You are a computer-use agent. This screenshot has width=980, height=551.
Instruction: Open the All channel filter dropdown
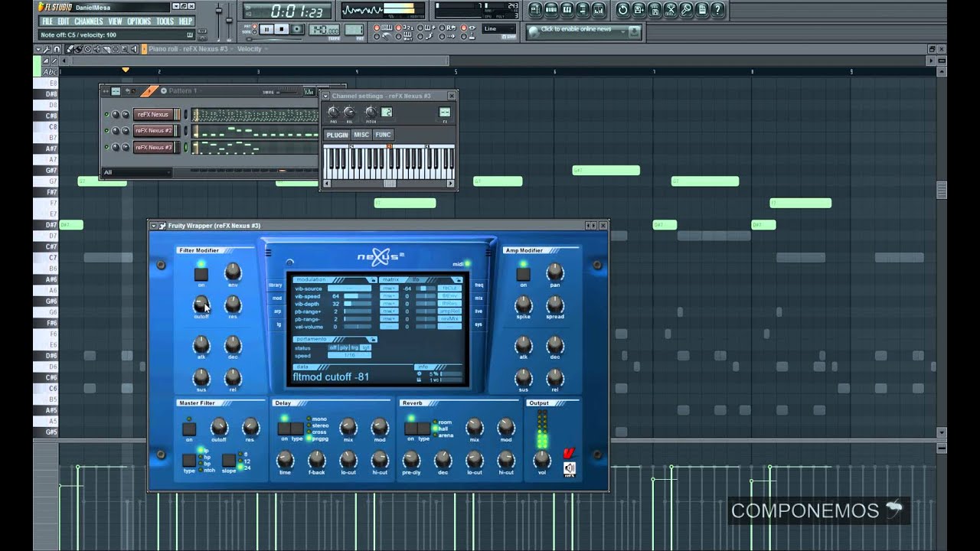click(x=136, y=172)
